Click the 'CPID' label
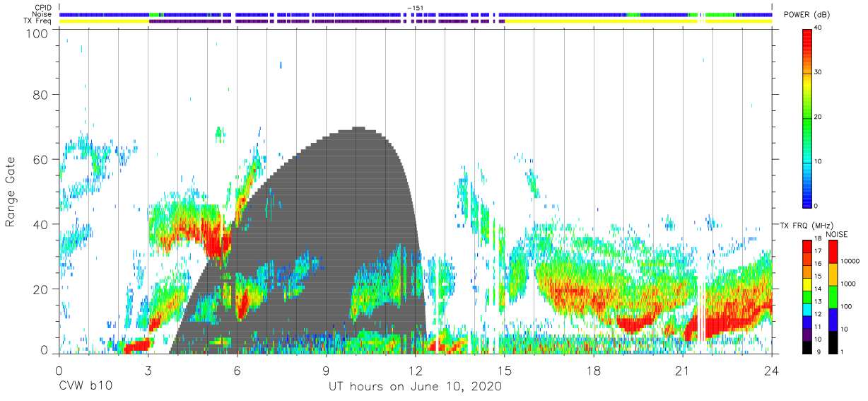The width and height of the screenshot is (868, 401). (x=44, y=8)
